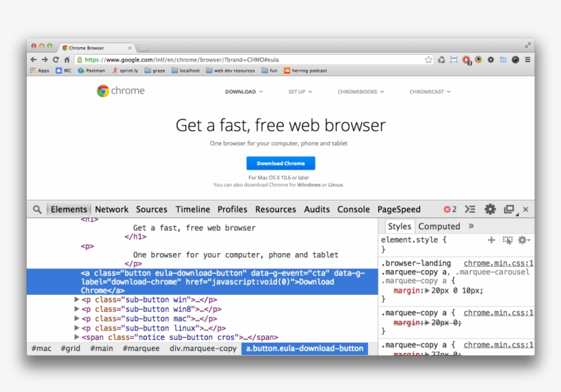Click the blue Download Chrome button
The height and width of the screenshot is (392, 561).
[x=280, y=164]
